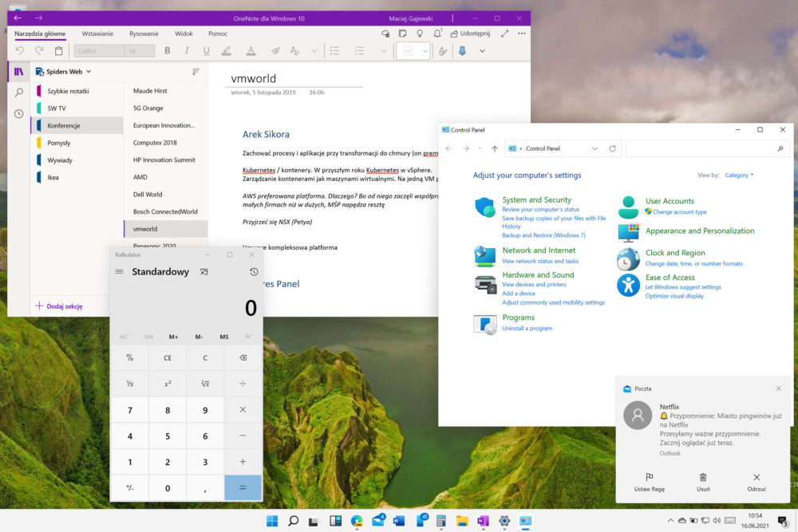The image size is (798, 532).
Task: Open the Widok tab
Action: pos(184,33)
